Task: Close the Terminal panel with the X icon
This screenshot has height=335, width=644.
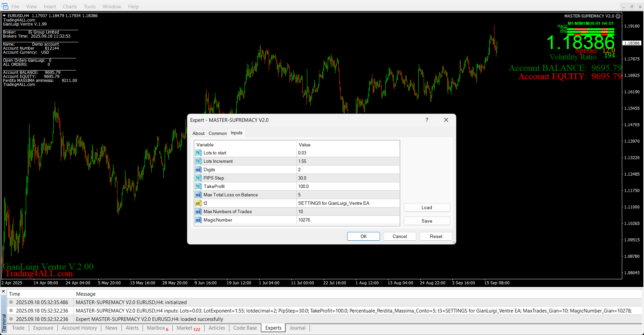Action: (3, 291)
